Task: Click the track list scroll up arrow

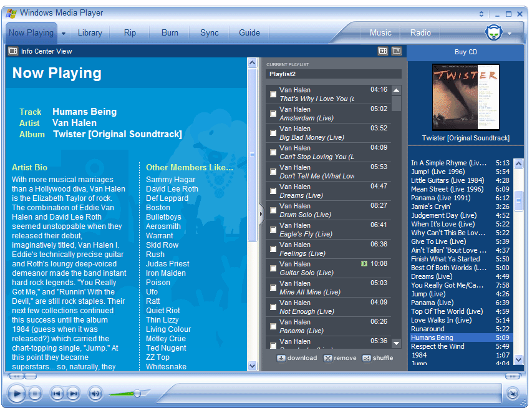Action: click(x=518, y=163)
